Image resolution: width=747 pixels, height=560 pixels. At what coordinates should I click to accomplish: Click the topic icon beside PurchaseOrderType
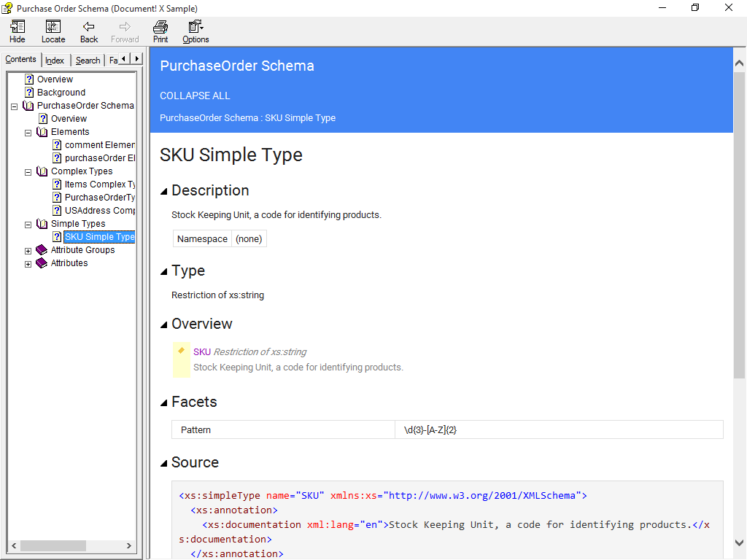tap(57, 198)
